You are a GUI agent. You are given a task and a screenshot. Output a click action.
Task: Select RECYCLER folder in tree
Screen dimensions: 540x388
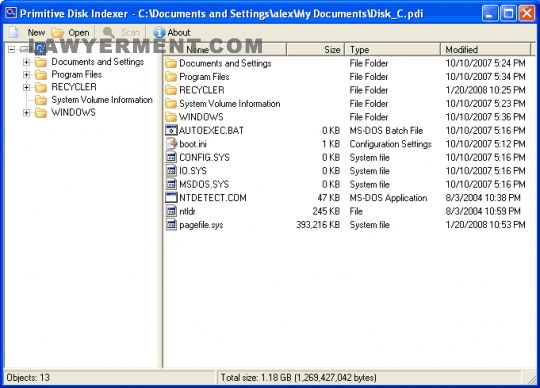(x=74, y=87)
